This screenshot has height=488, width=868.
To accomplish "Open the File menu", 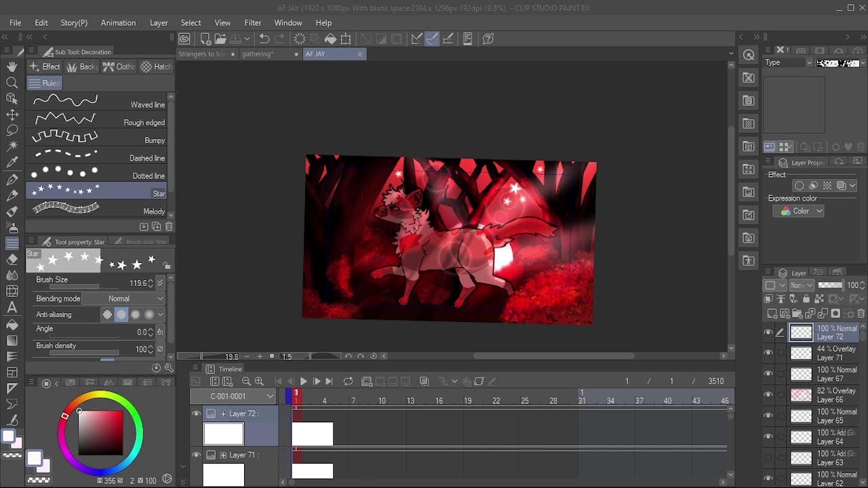I will (15, 22).
